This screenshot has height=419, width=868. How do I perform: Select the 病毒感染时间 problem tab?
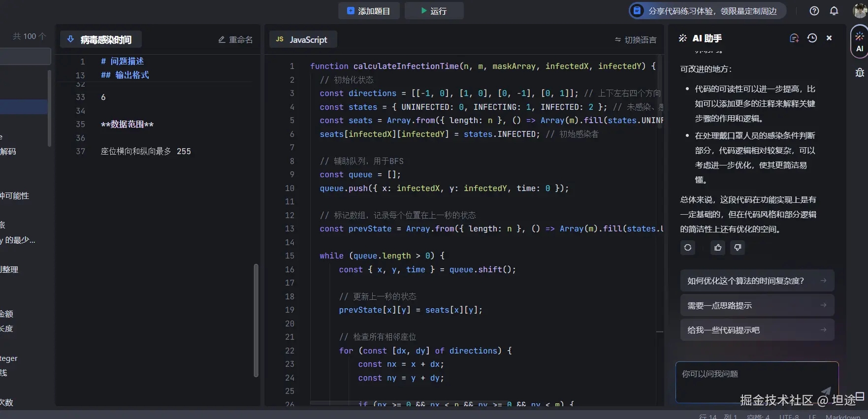(x=105, y=39)
